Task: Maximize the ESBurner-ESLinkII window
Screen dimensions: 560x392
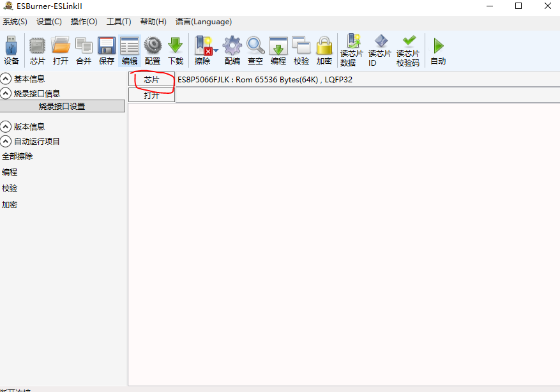Action: pyautogui.click(x=518, y=6)
